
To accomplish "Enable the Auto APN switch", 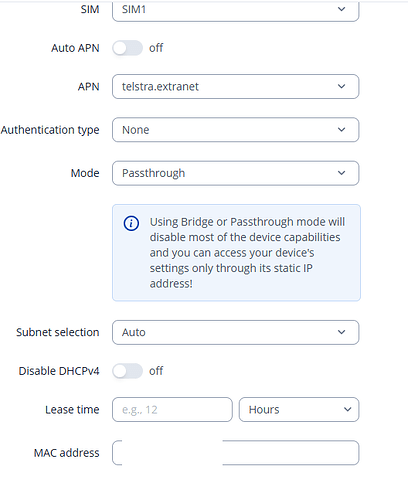I will point(127,48).
